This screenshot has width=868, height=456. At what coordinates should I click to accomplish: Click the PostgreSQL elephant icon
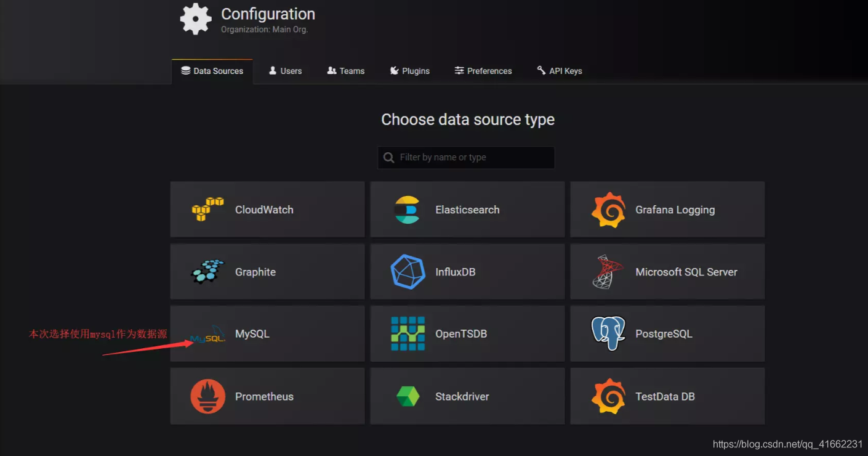[608, 333]
